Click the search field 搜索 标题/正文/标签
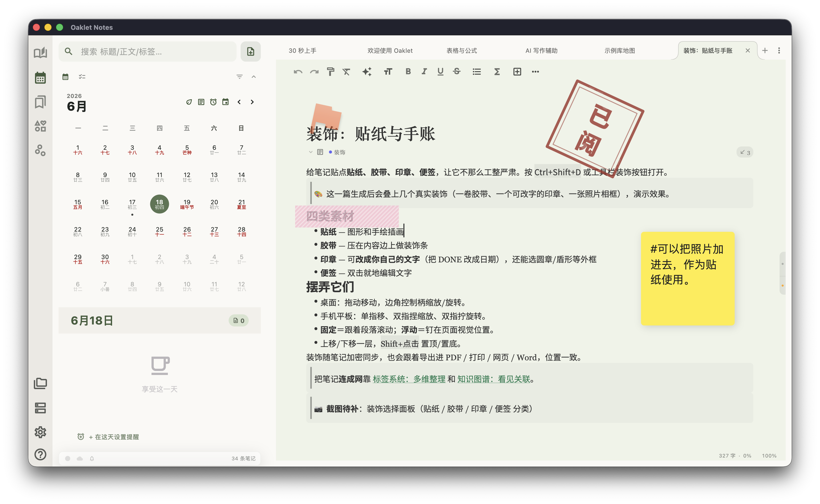 point(148,51)
